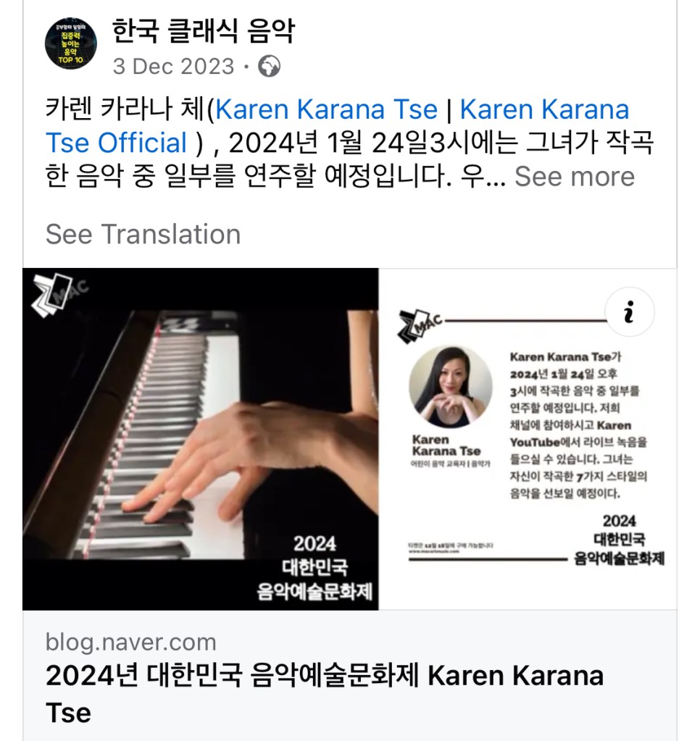700x741 pixels.
Task: Expand the post with See more
Action: 574,177
